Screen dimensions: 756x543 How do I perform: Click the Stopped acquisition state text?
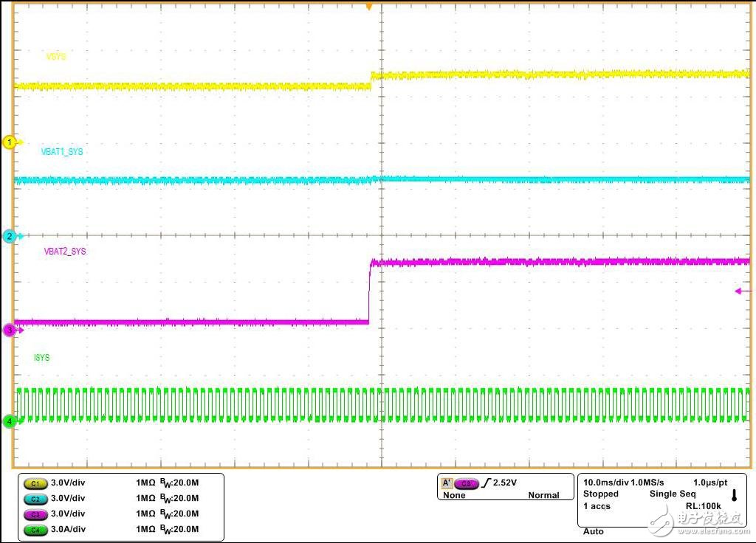601,494
